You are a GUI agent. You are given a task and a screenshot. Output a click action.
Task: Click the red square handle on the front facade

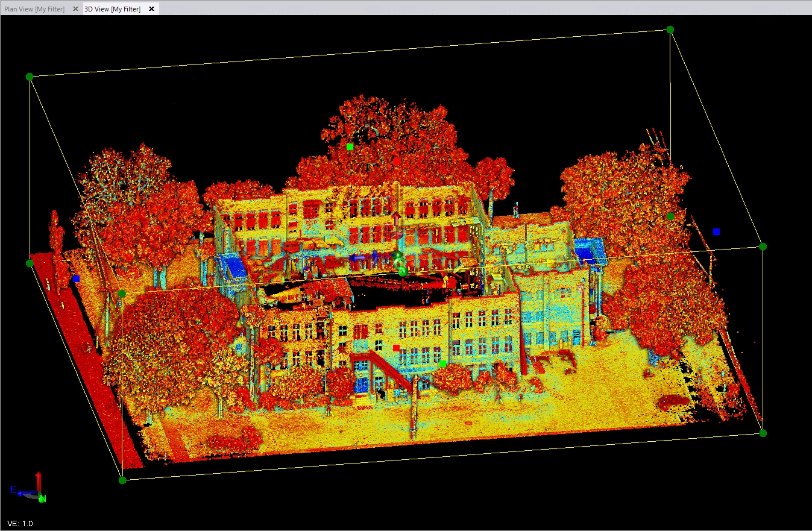tap(396, 348)
